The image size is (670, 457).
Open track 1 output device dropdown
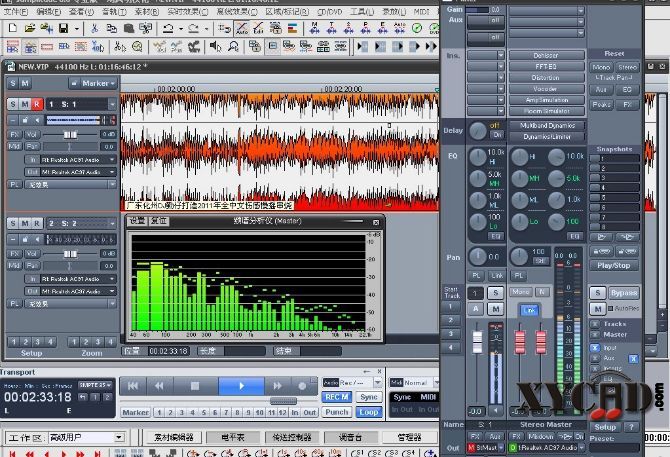click(x=112, y=172)
